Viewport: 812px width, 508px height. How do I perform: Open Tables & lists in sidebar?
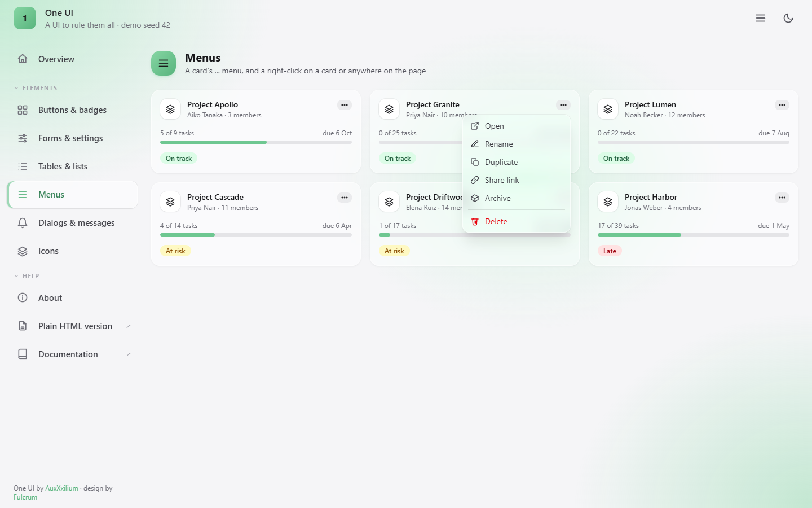[72, 167]
